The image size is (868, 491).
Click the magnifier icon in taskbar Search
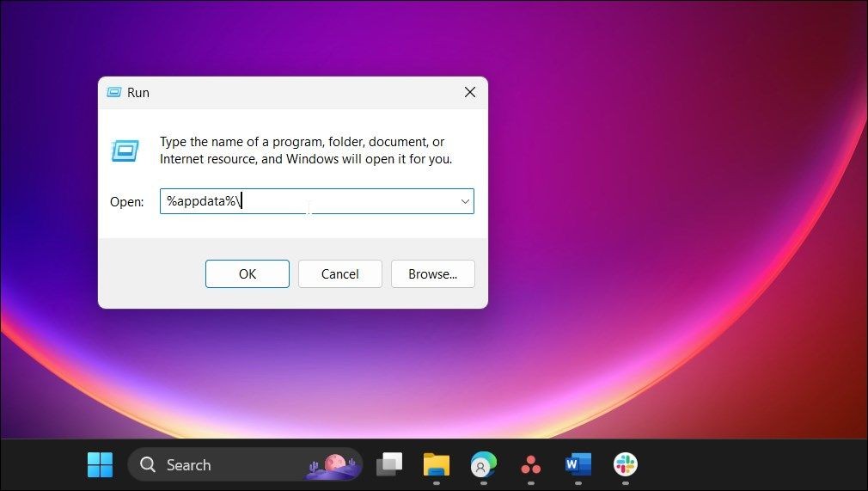point(148,464)
